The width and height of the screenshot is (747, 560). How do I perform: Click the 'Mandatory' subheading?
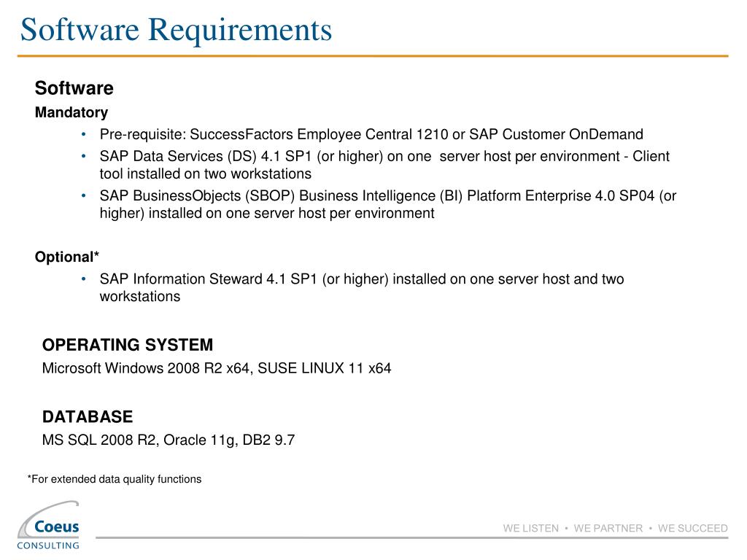pos(71,112)
